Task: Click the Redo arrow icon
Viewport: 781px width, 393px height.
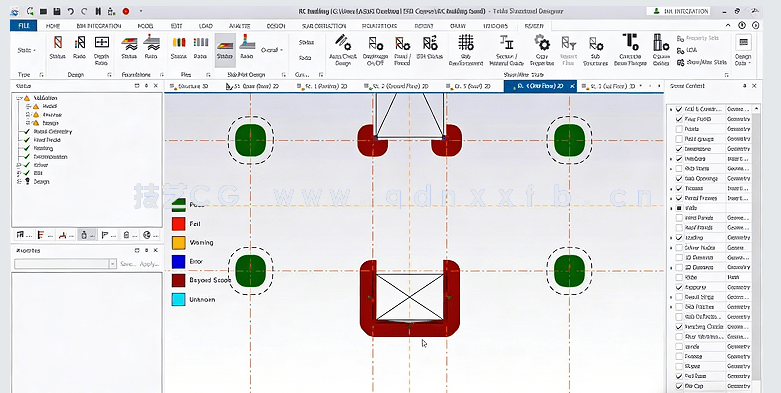Action: pos(84,11)
